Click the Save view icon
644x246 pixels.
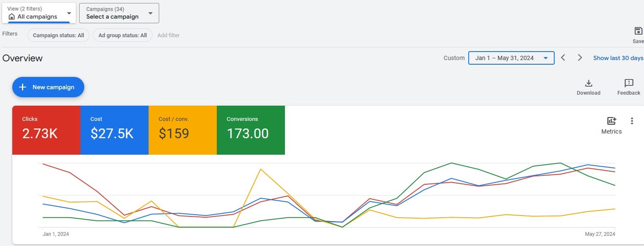pyautogui.click(x=638, y=31)
